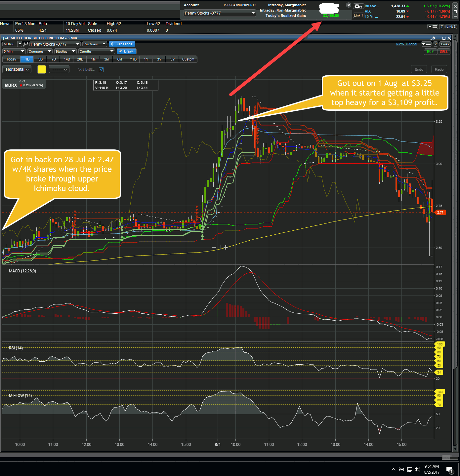Select the Custom timeframe tab
This screenshot has height=476, width=460.
[x=188, y=59]
